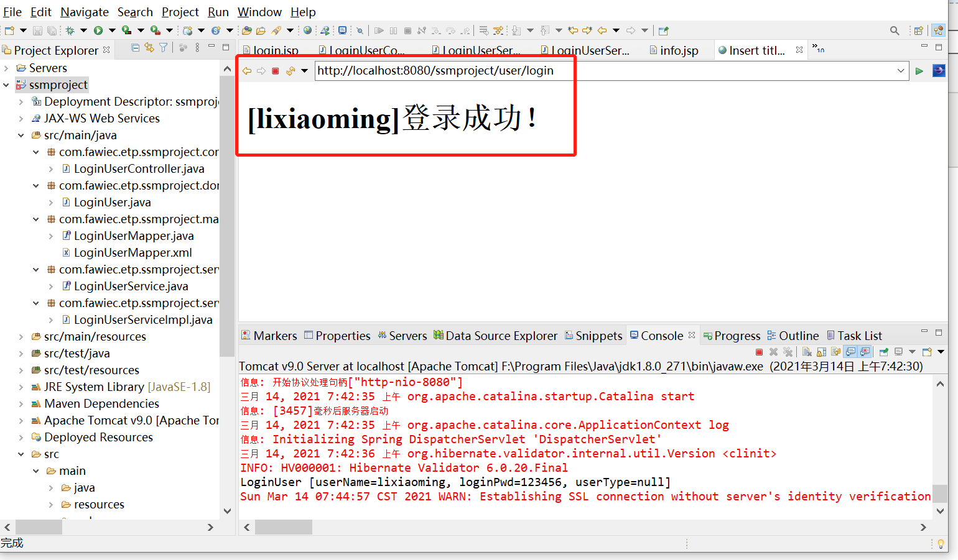Click the New wizard icon in main toolbar

(x=9, y=30)
